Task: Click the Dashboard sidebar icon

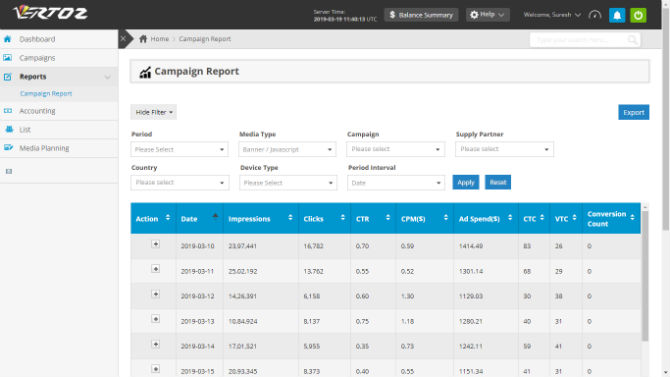Action: click(x=8, y=39)
